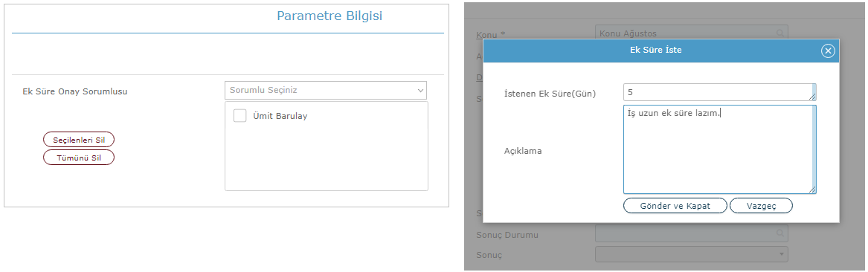Open Sorumlu Seçiniz dropdown
The width and height of the screenshot is (868, 272).
tap(326, 90)
